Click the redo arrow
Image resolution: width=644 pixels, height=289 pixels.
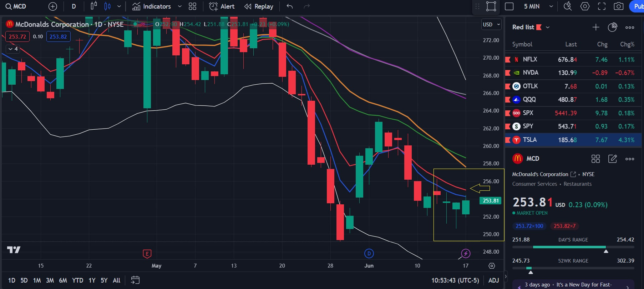306,6
